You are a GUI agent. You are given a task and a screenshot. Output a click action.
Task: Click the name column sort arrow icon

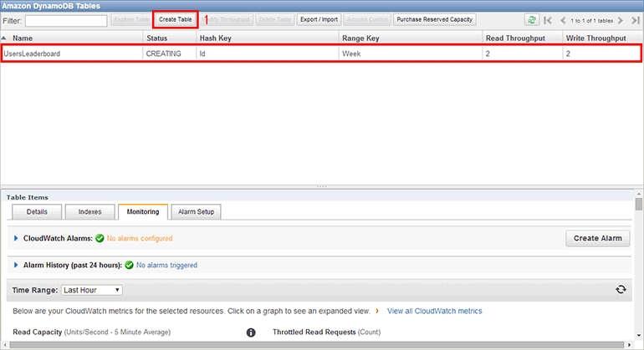pyautogui.click(x=7, y=38)
